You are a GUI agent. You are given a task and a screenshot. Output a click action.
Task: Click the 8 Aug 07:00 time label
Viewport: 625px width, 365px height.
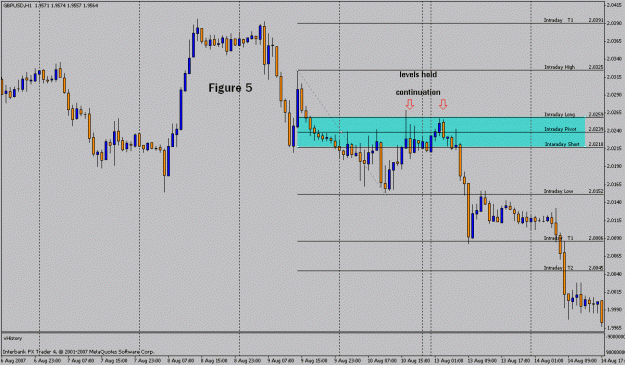click(181, 361)
